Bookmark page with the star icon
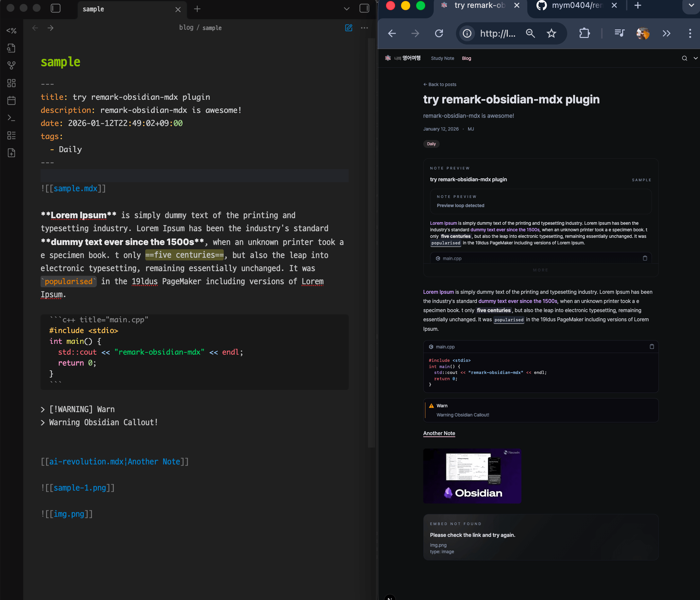 pyautogui.click(x=551, y=33)
